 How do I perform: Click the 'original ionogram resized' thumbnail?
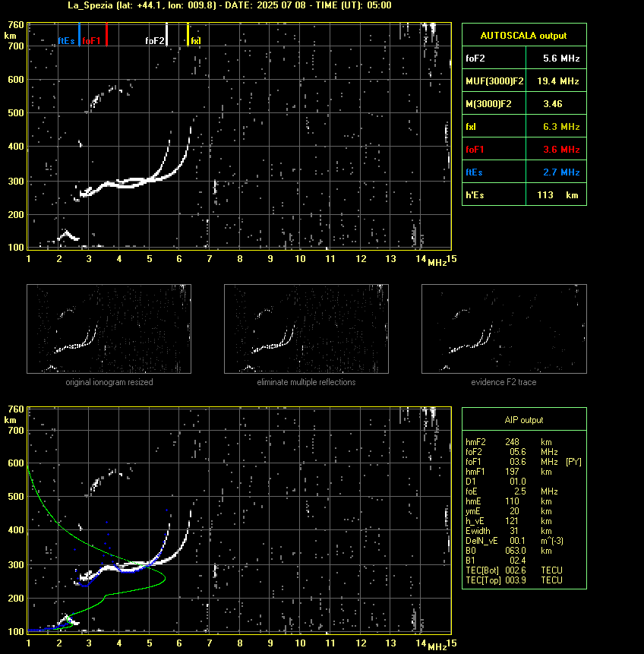[109, 329]
